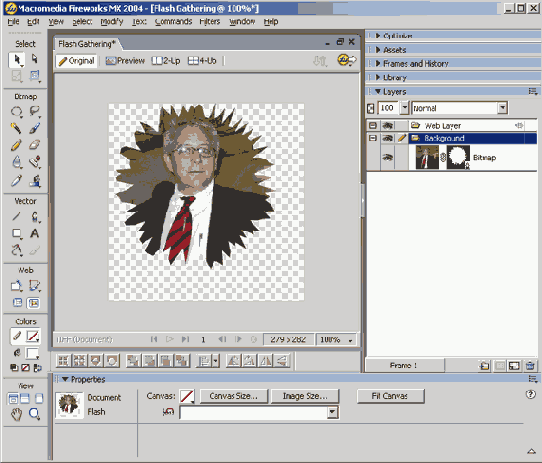
Task: Click the Canvas Size button
Action: tap(234, 396)
